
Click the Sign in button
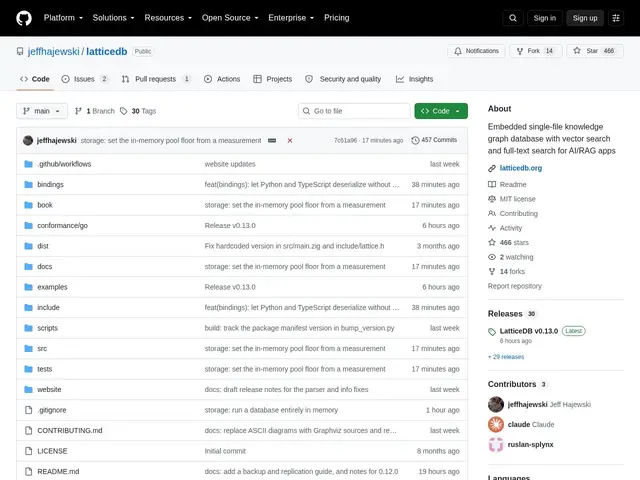coord(544,18)
